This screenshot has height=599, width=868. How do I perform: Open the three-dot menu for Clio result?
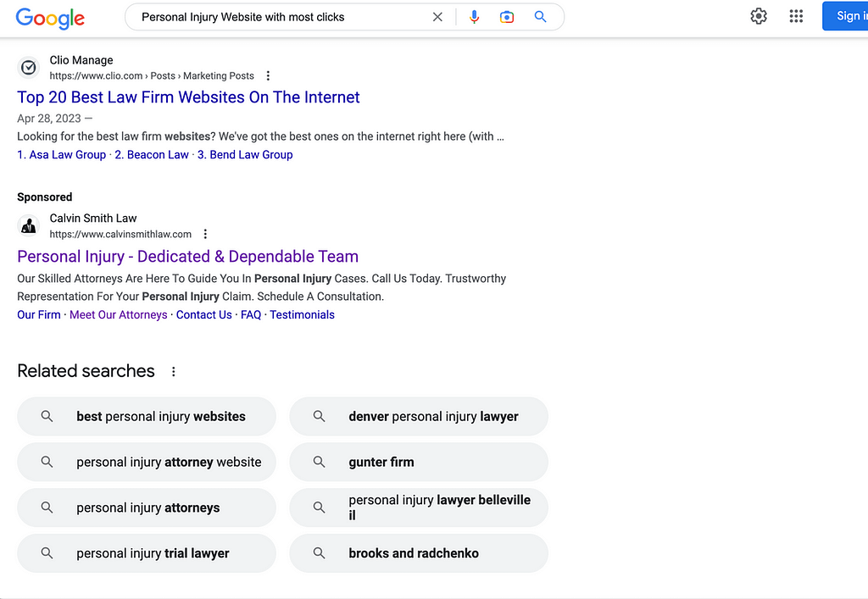point(268,75)
